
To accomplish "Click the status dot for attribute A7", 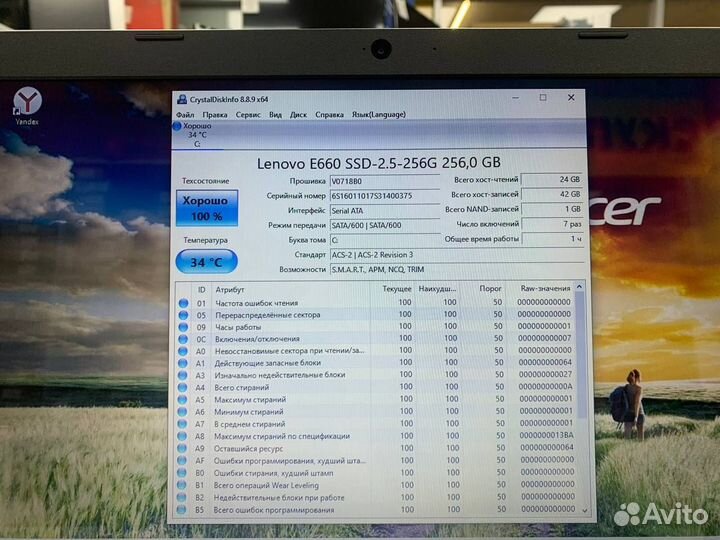I will coord(182,424).
